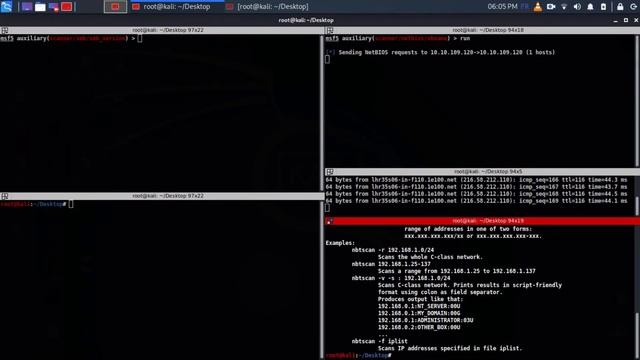The width and height of the screenshot is (640, 360).
Task: Open the VLC cone tray icon
Action: point(538,7)
